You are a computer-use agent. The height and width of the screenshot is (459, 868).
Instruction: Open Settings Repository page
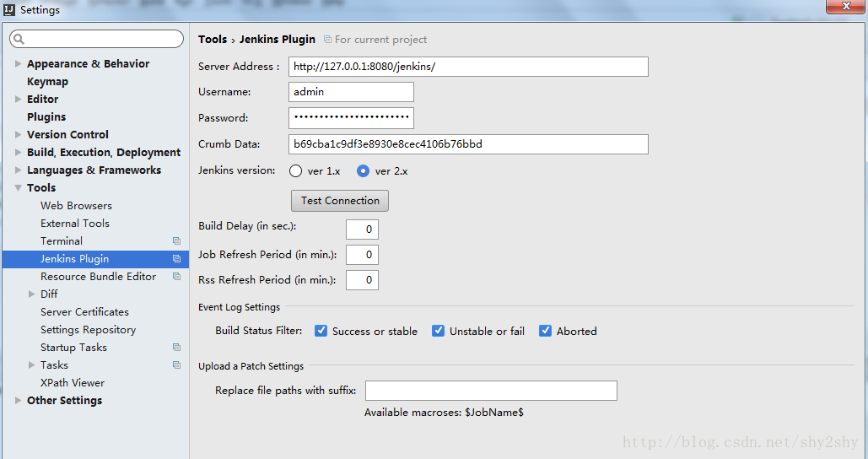tap(88, 329)
